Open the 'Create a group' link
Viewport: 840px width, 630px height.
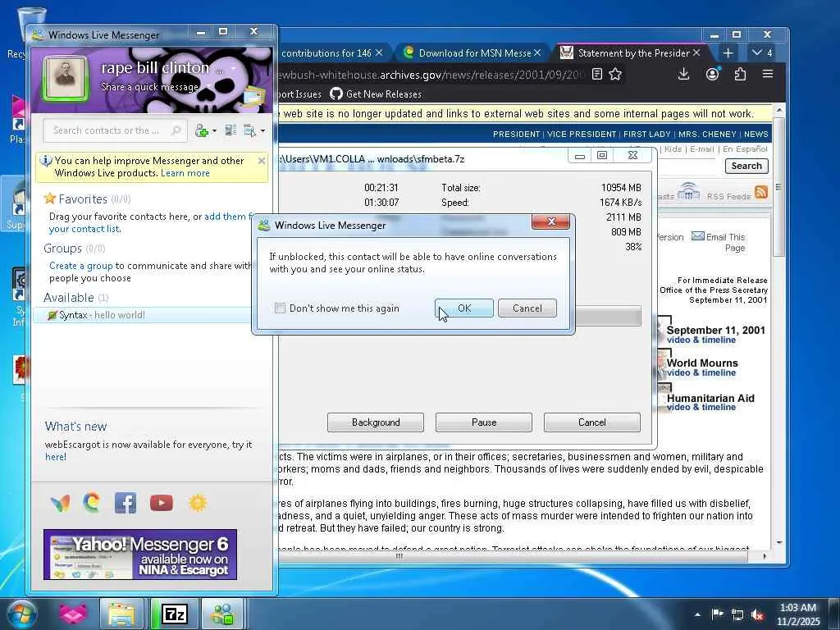[x=81, y=266]
